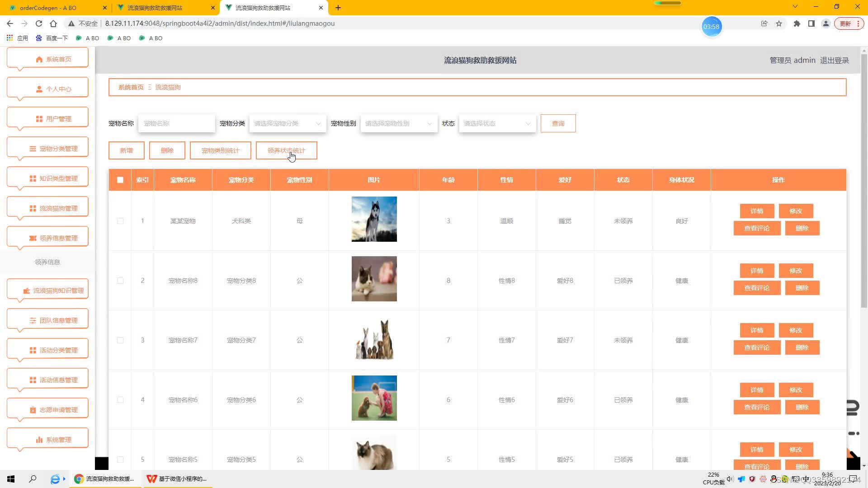868x488 pixels.
Task: Open Internet Explorer from taskbar
Action: [55, 479]
